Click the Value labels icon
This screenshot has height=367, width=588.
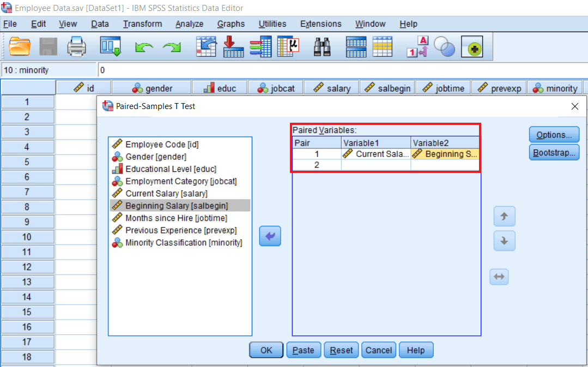tap(417, 47)
